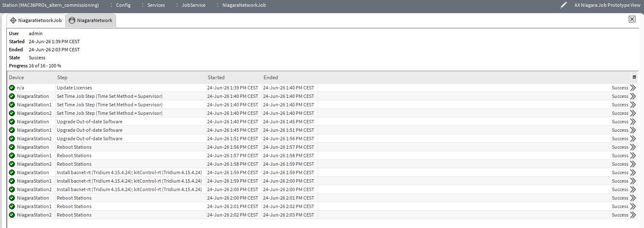Open the AX Niagara Job Prototype View selector
The height and width of the screenshot is (228, 644).
pos(607,5)
